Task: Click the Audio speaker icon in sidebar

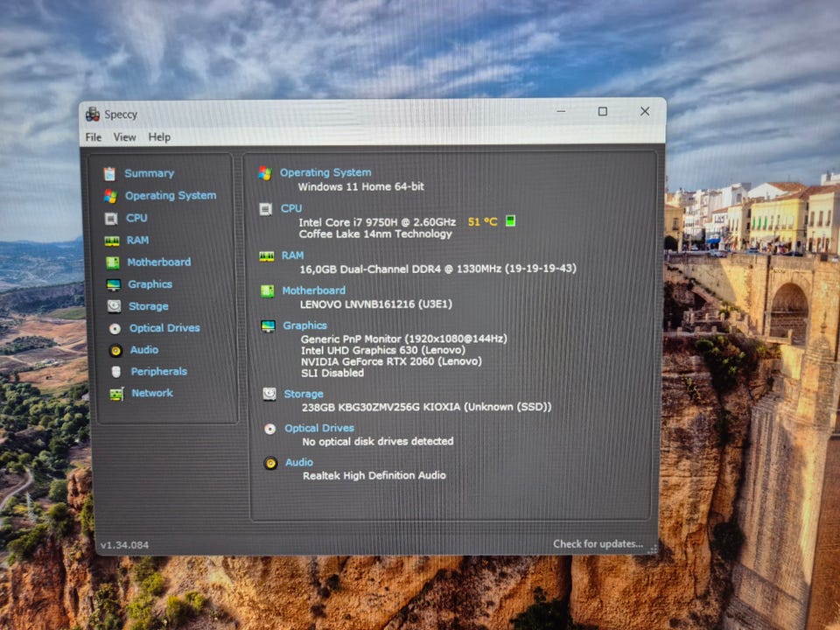Action: coord(115,350)
